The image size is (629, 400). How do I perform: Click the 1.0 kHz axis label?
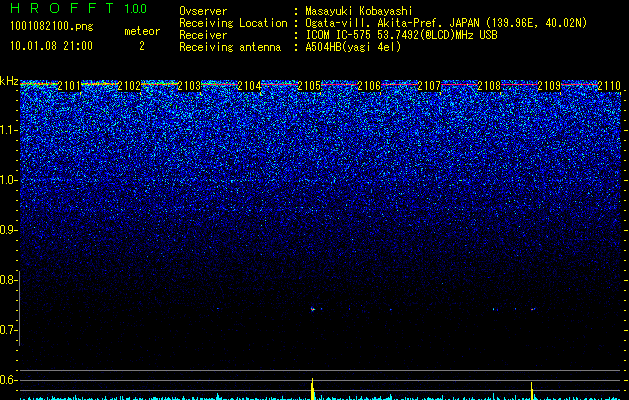tap(9, 180)
